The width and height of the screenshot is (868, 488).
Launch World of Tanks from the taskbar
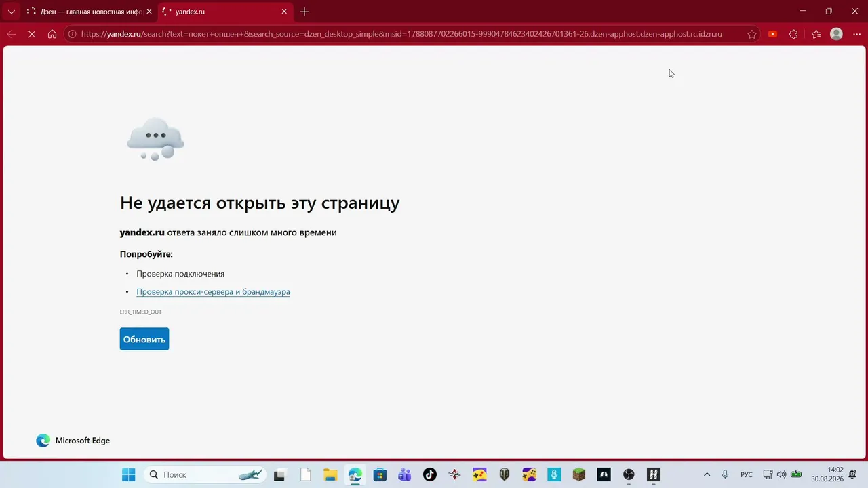pyautogui.click(x=505, y=474)
